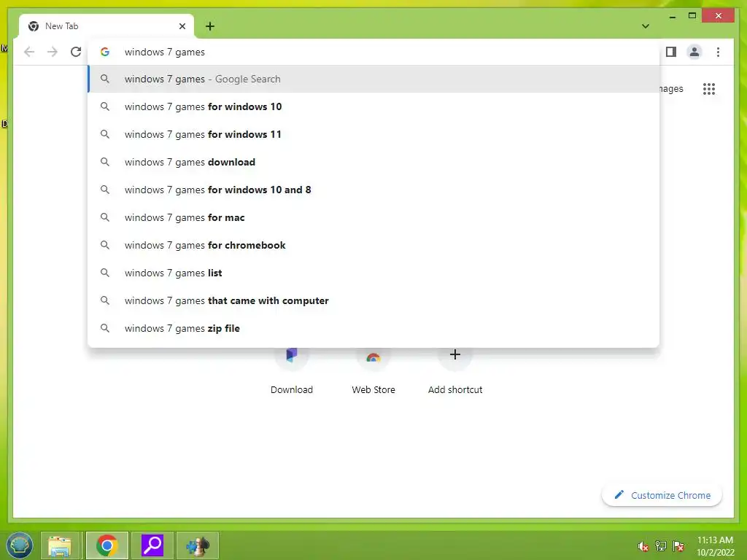Minimize the Chrome window
Viewport: 747px width, 560px height.
(672, 16)
